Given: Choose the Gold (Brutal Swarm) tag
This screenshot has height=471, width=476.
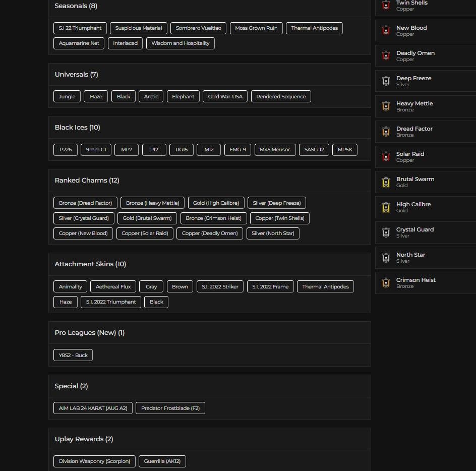Looking at the screenshot, I should 147,218.
